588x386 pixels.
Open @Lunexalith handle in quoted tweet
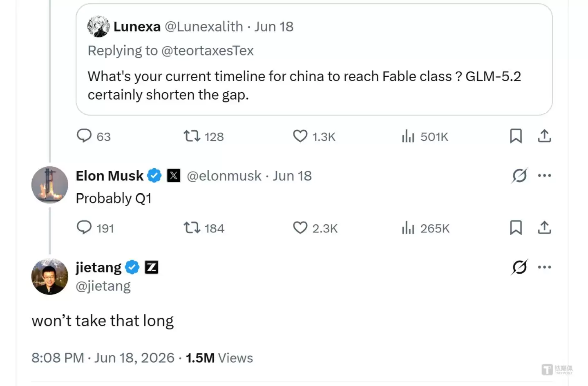(x=203, y=27)
